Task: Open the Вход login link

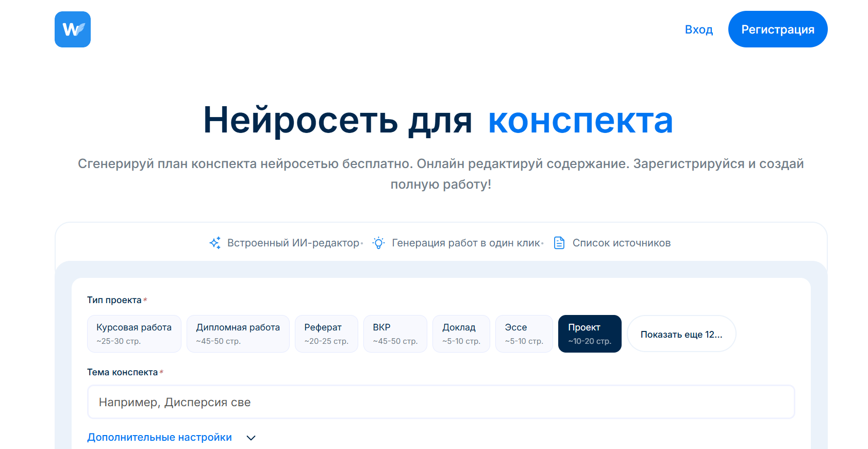Action: pos(698,29)
